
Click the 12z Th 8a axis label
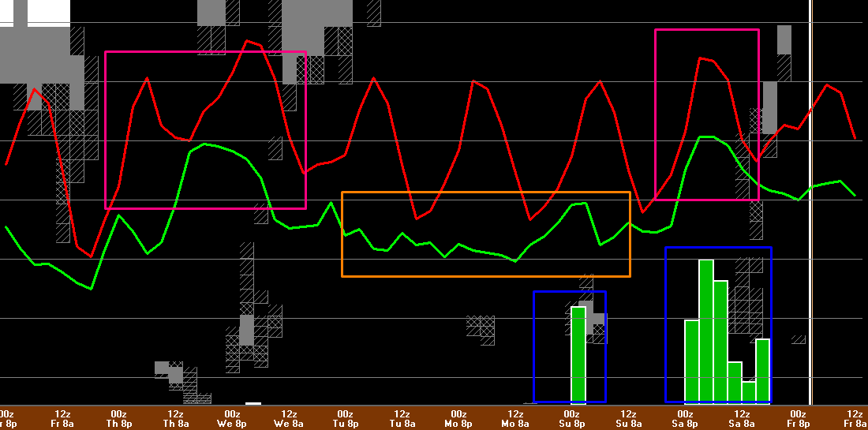[x=175, y=418]
